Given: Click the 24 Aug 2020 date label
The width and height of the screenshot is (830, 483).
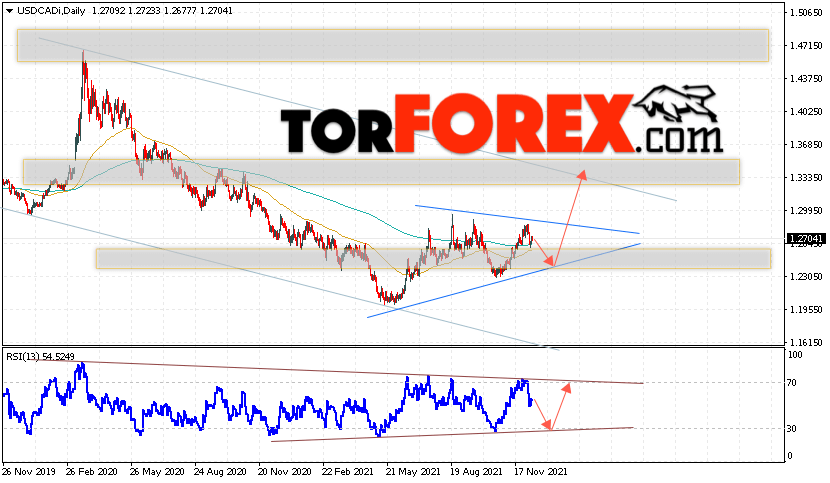Looking at the screenshot, I should (x=220, y=471).
